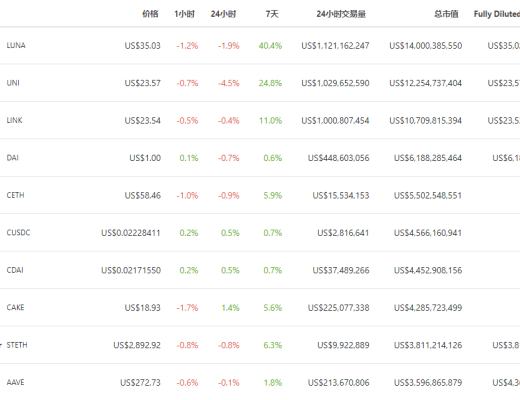Click the price US$23.54 for LINK
The image size is (520, 400).
(142, 120)
